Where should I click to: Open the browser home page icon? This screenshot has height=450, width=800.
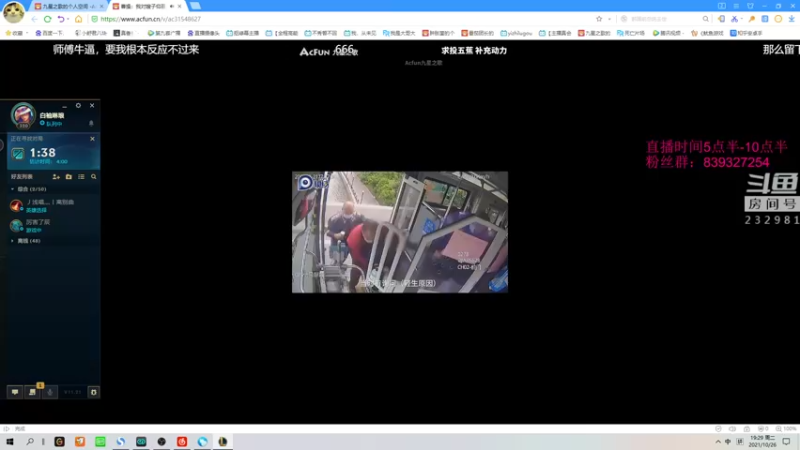pos(79,19)
